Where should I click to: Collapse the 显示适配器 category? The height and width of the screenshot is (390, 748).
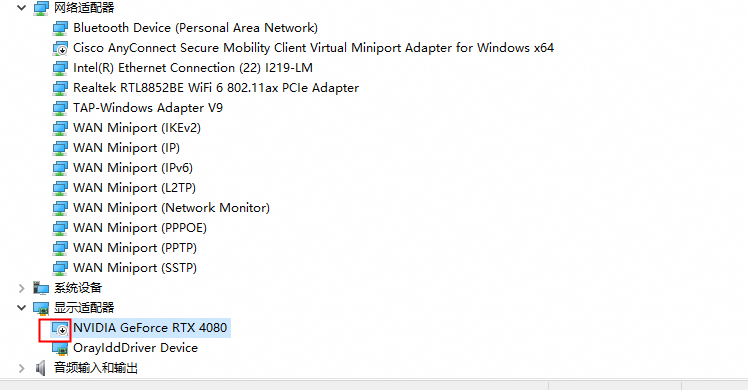coord(21,308)
